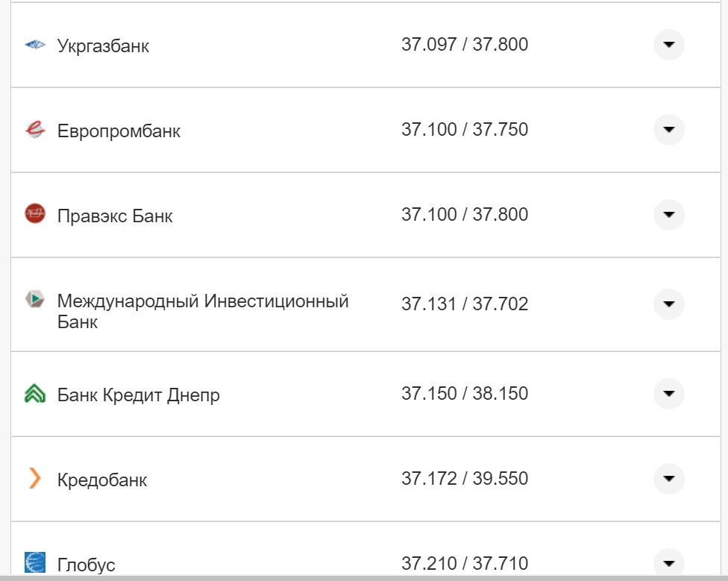
Task: Click the Кредобанк bank name
Action: (x=104, y=480)
